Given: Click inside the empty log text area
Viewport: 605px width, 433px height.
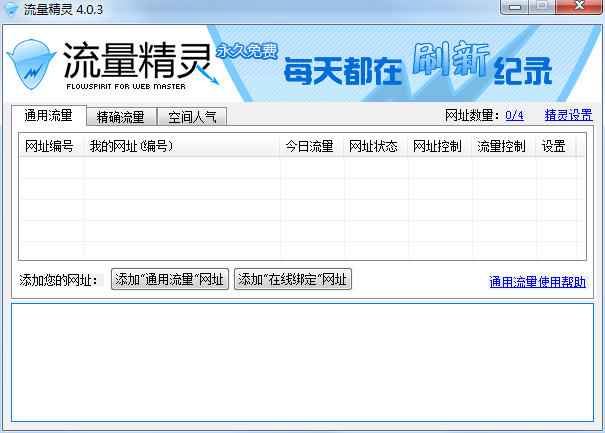Looking at the screenshot, I should coord(301,362).
